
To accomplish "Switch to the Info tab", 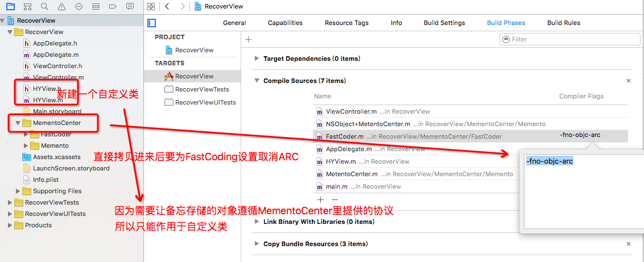I will click(x=397, y=23).
